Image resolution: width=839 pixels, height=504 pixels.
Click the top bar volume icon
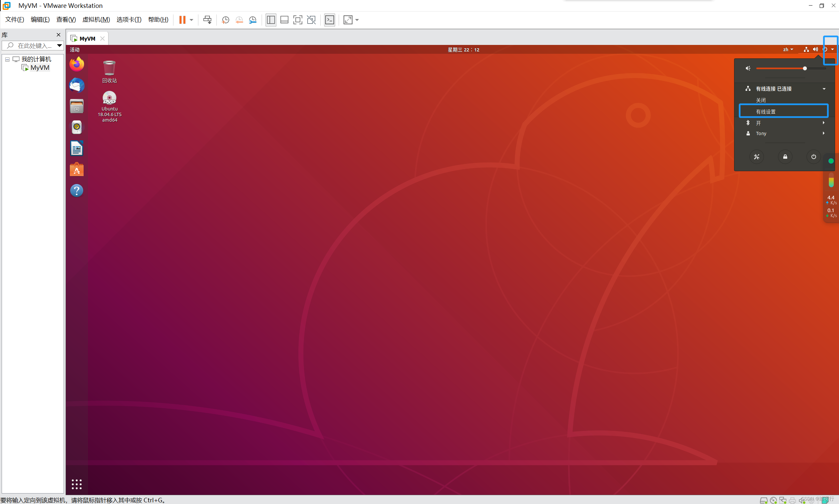tap(816, 50)
